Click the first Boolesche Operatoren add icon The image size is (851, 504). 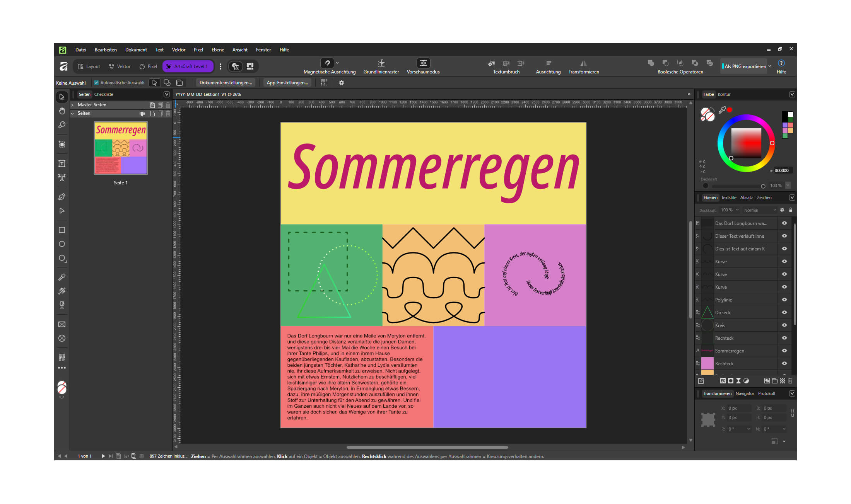point(651,63)
